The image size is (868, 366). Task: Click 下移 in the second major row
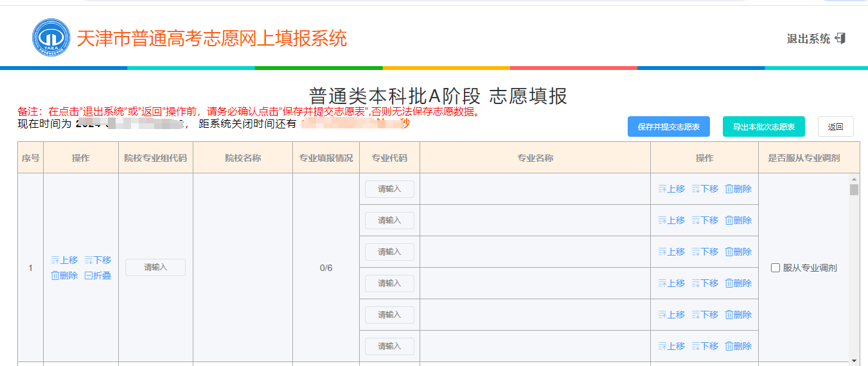(x=705, y=220)
